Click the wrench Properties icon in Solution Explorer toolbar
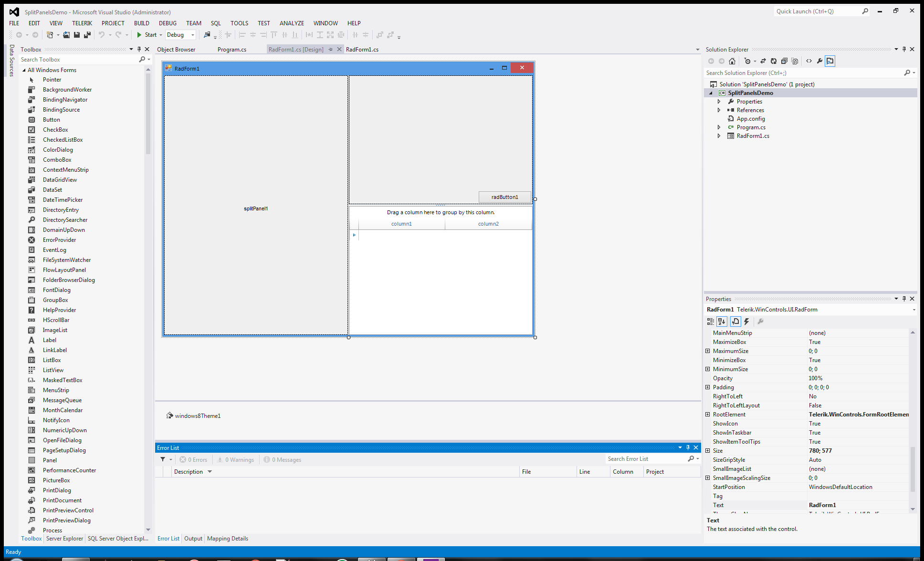The width and height of the screenshot is (924, 561). tap(819, 61)
